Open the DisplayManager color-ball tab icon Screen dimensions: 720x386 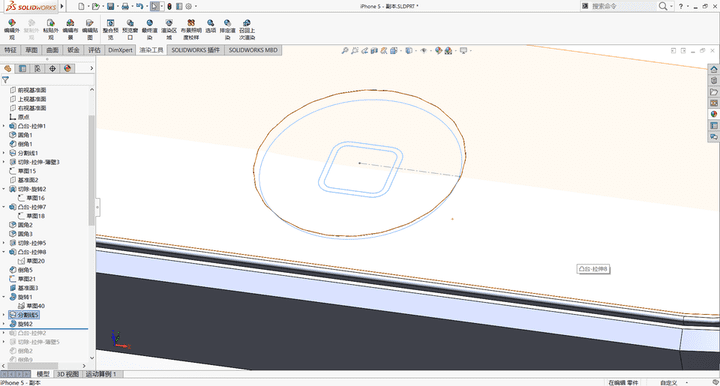point(68,68)
